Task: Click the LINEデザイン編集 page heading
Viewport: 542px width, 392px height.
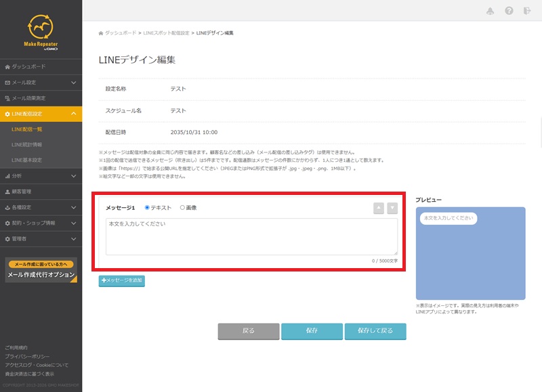Action: coord(137,60)
